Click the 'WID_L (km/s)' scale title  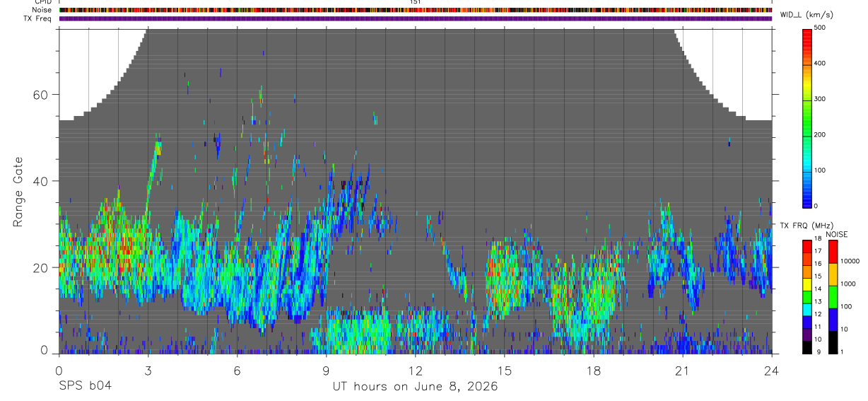(805, 15)
